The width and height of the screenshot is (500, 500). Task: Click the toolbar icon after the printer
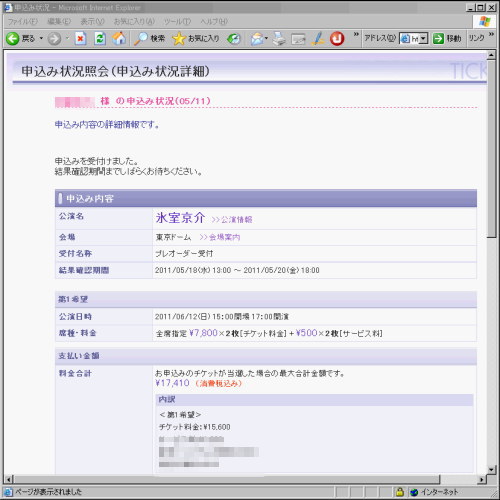pyautogui.click(x=298, y=39)
